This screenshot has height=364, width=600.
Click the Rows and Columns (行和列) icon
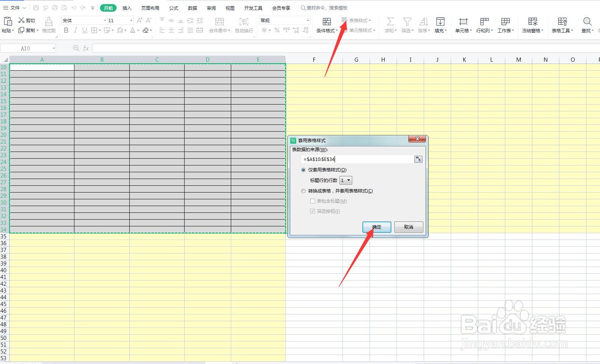click(484, 21)
